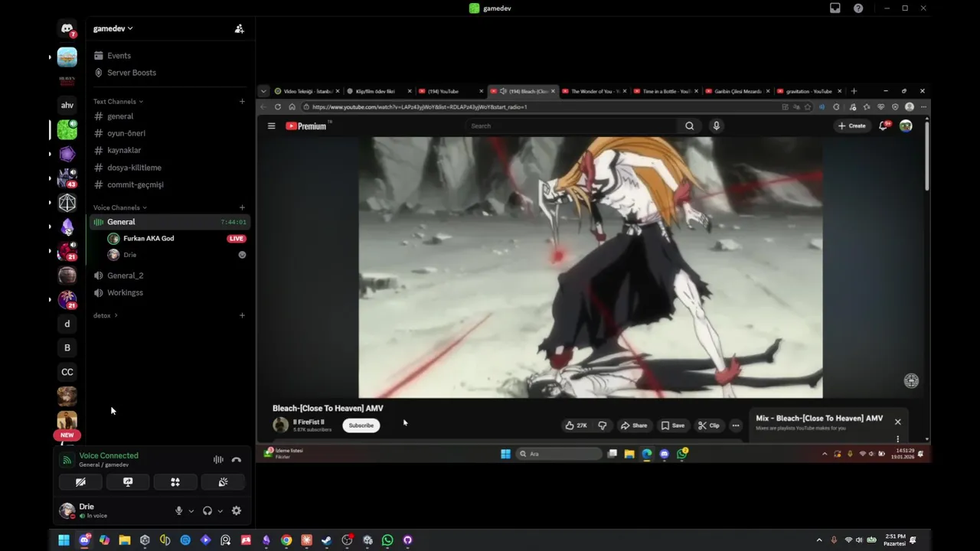
Task: Click Voice Connected status text
Action: pyautogui.click(x=109, y=455)
